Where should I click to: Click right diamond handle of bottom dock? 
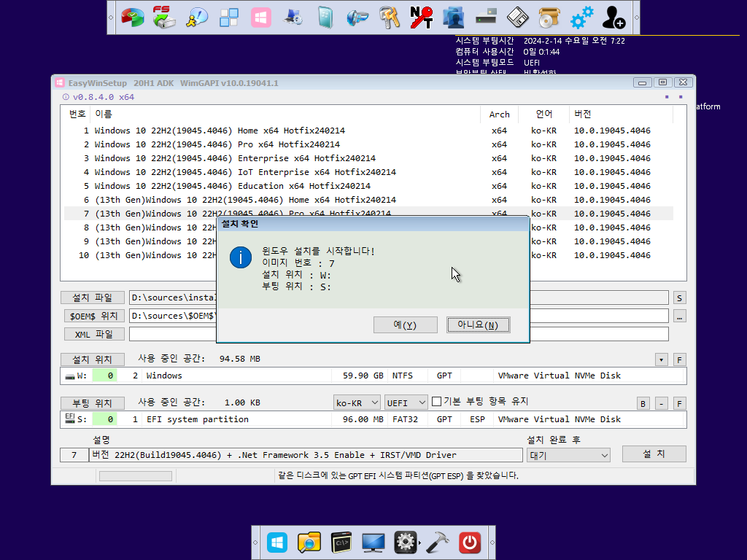click(492, 542)
